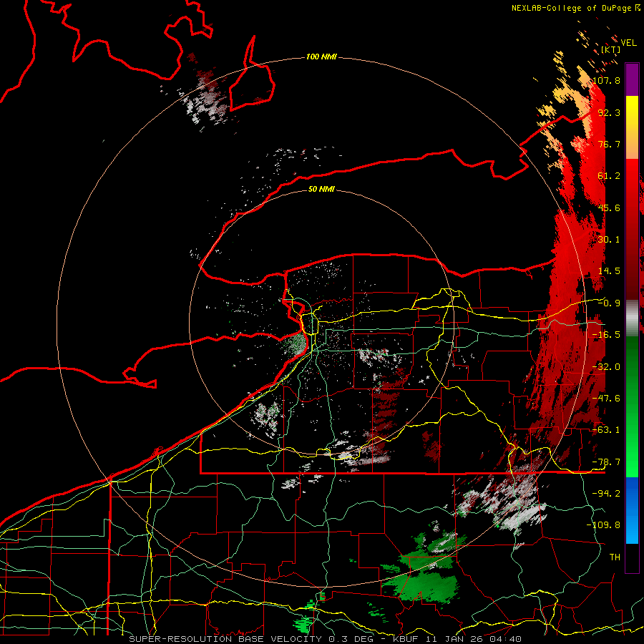Click the '11 JAN 26 04:40' timestamp
Screen dimensions: 644x644
[x=472, y=639]
